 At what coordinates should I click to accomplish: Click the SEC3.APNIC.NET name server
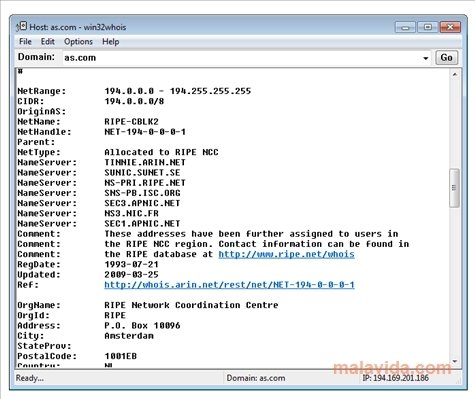pyautogui.click(x=142, y=203)
